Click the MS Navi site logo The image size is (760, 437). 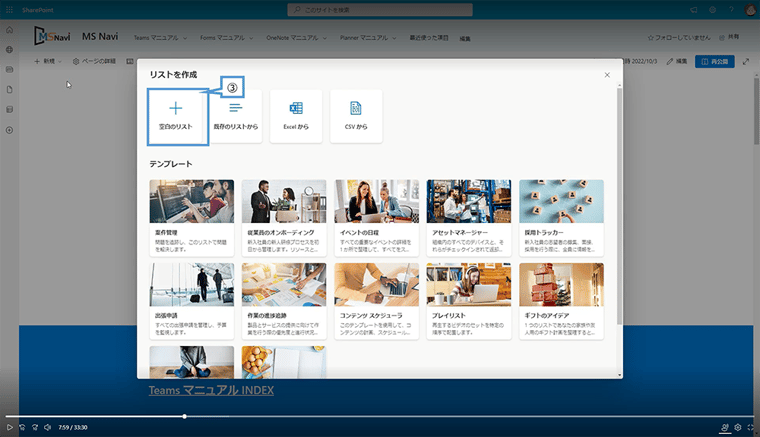[x=52, y=36]
